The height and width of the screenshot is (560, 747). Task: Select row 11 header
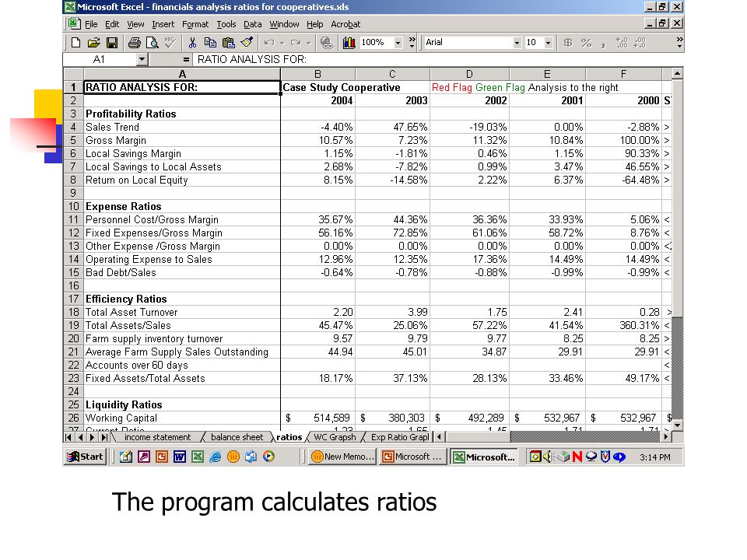pos(73,219)
